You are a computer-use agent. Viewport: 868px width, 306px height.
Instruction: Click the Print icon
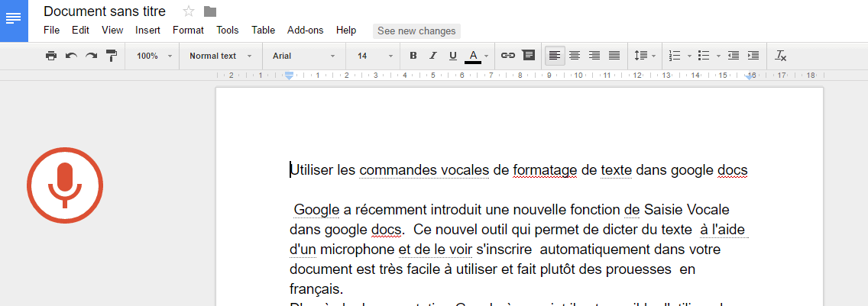[51, 56]
